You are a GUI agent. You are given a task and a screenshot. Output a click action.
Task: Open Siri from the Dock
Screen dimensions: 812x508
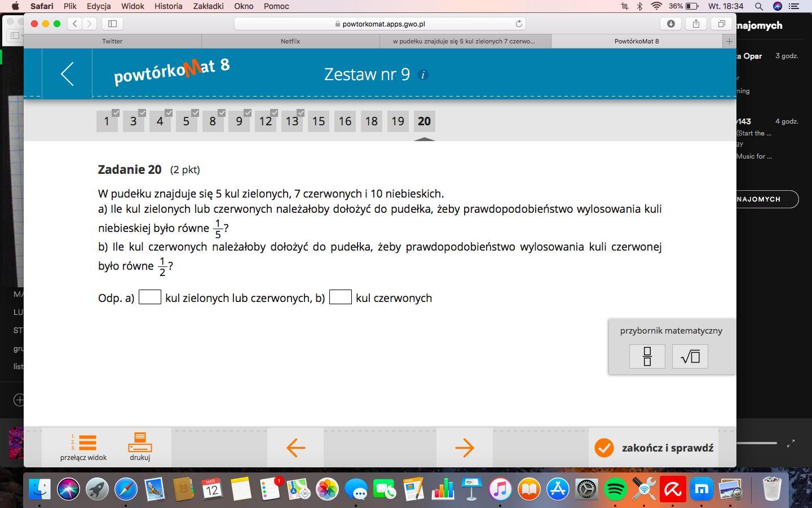[68, 489]
